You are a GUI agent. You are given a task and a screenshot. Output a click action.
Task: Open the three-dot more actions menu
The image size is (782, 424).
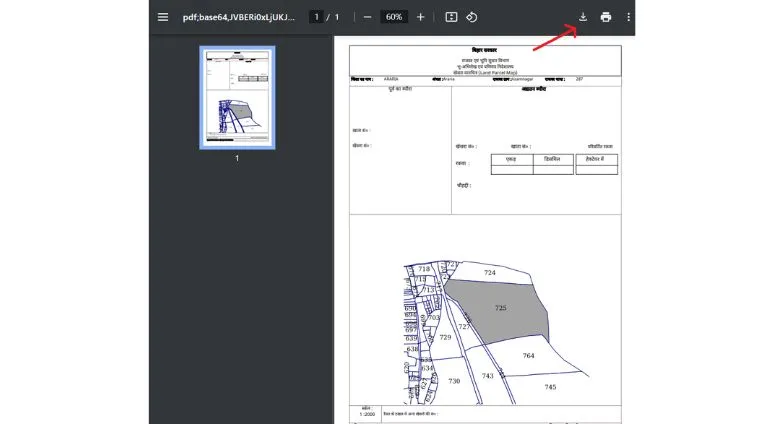tap(629, 17)
